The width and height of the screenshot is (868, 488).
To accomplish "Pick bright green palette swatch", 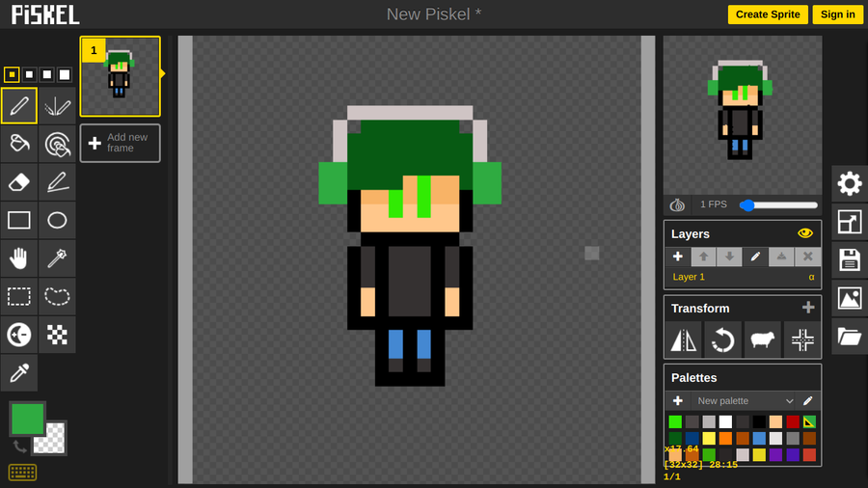I will (675, 422).
